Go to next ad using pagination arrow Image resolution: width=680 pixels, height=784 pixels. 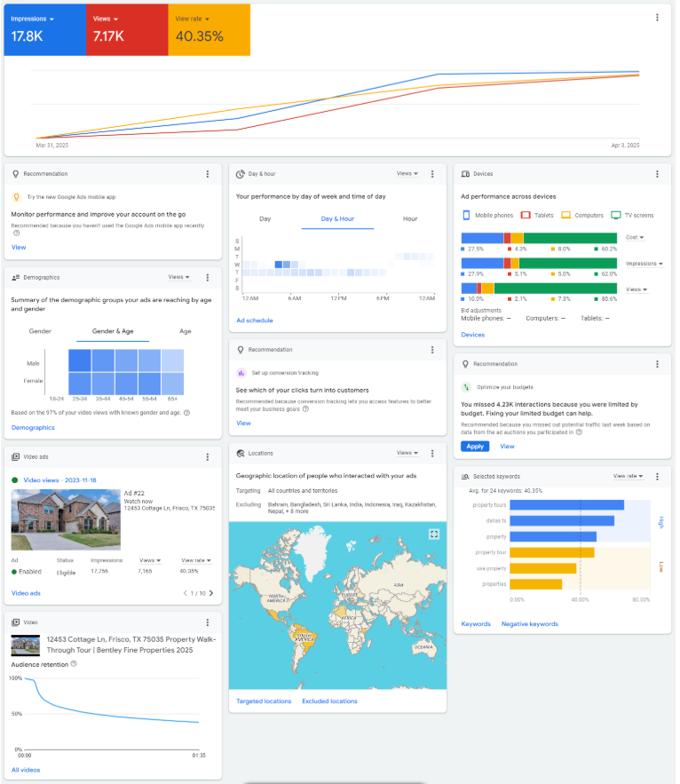[x=211, y=593]
